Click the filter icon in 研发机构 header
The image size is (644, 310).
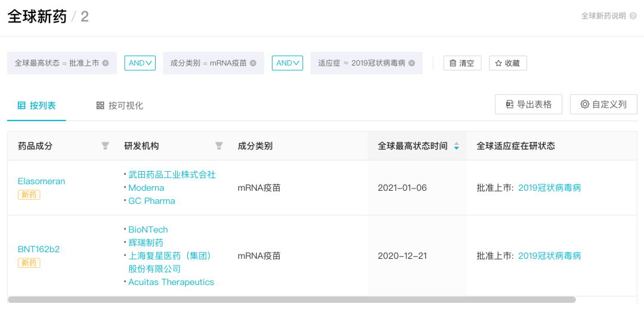(x=219, y=146)
